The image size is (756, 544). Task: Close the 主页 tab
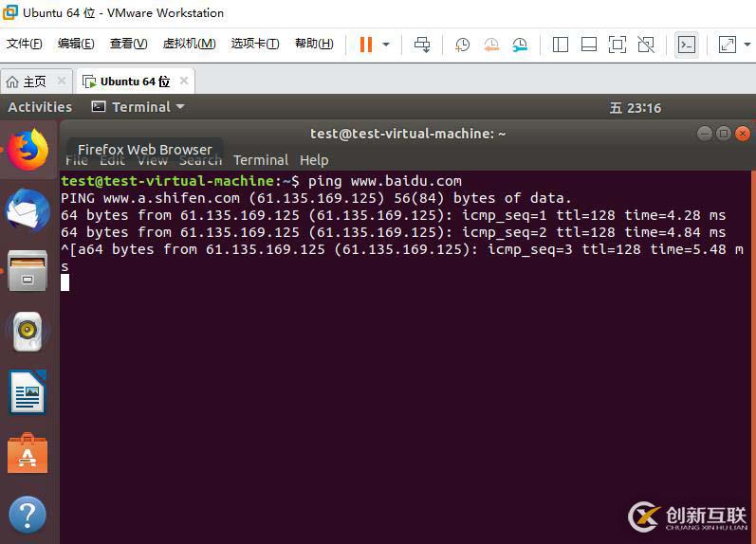pos(62,81)
